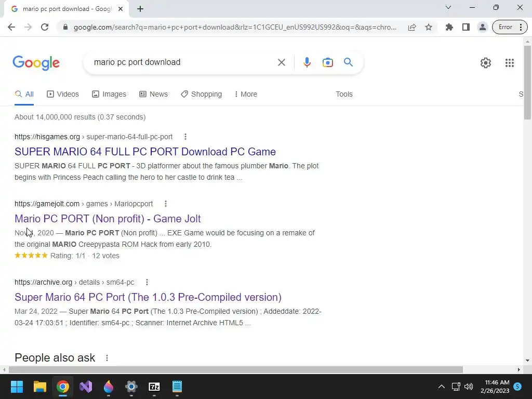532x399 pixels.
Task: Switch to the News tab
Action: coord(153,95)
